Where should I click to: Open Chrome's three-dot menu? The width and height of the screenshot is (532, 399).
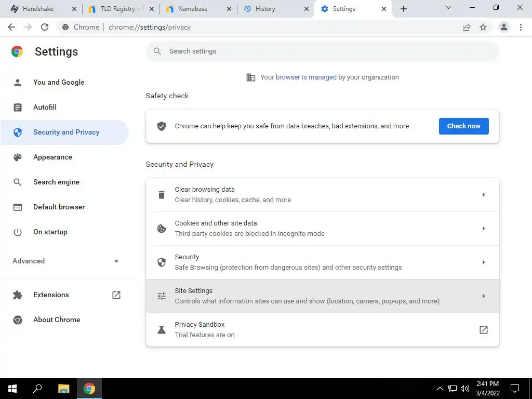pos(521,27)
